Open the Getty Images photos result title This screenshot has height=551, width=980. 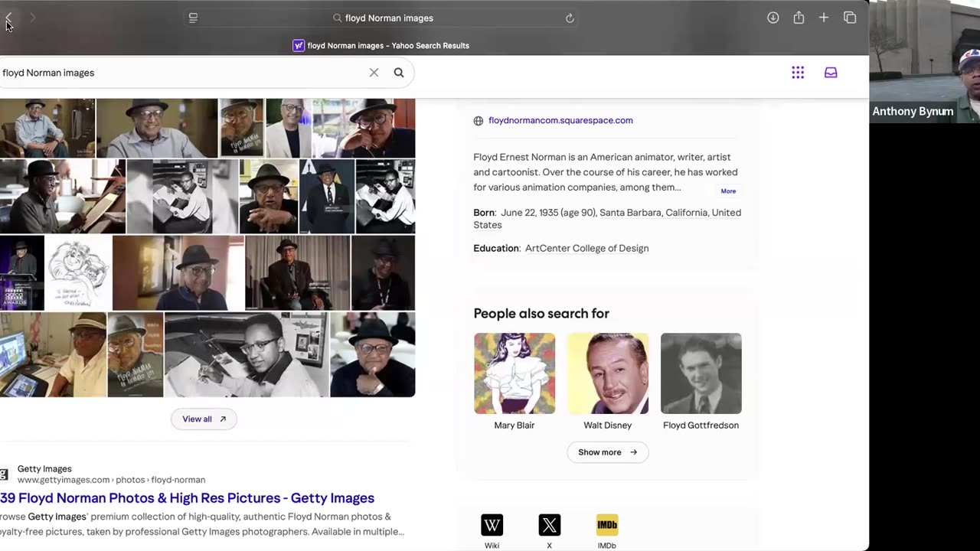point(188,498)
